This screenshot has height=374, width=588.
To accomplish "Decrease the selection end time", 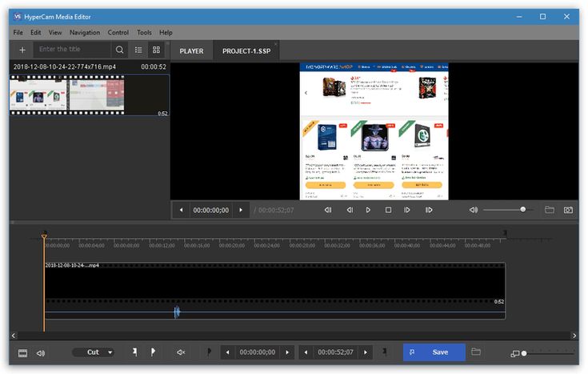I will coord(306,352).
